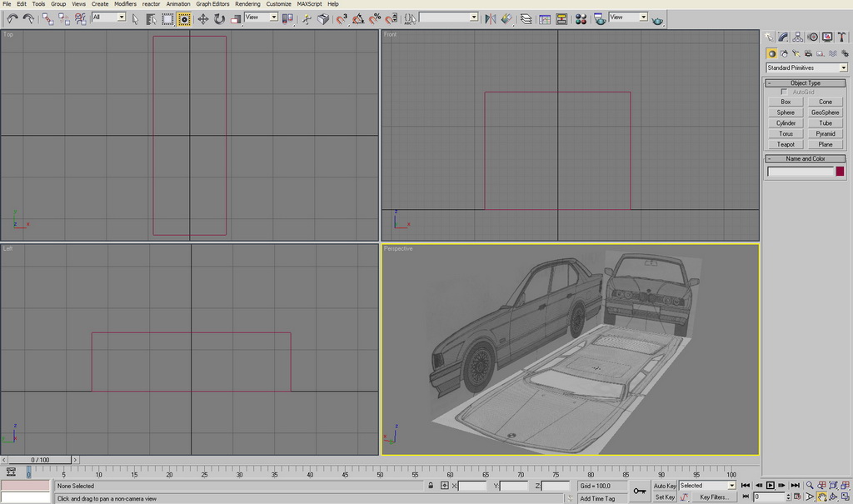
Task: Toggle Auto Key animation mode
Action: point(665,486)
